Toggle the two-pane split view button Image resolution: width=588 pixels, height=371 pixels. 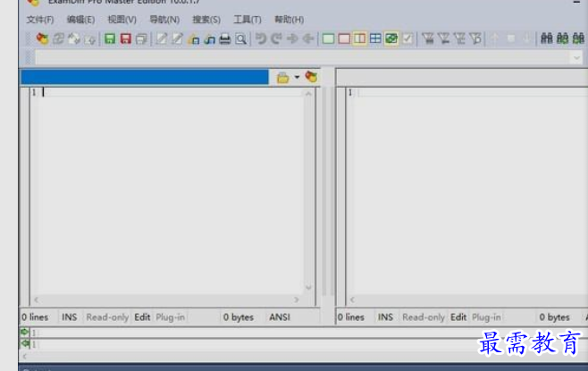coord(359,38)
